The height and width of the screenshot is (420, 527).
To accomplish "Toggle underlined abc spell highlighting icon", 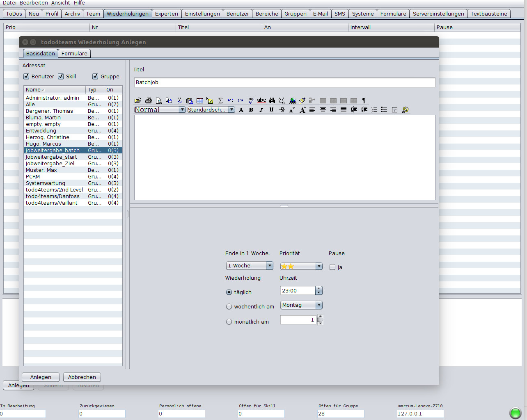I will tap(261, 100).
